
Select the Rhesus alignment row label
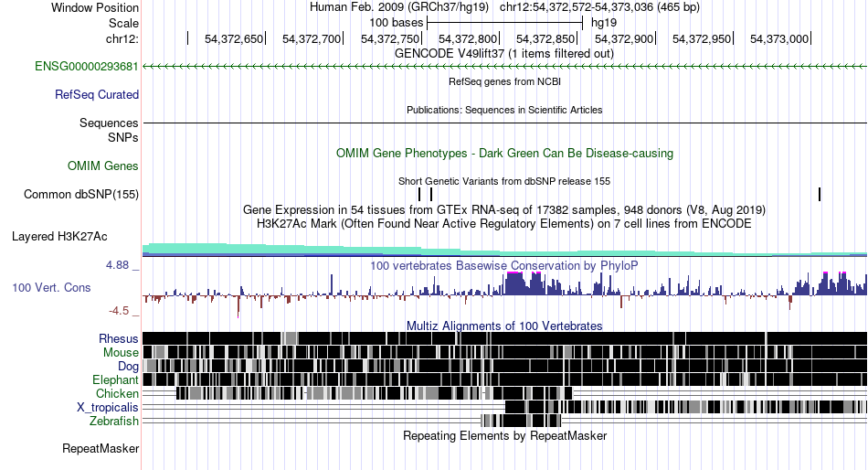(x=119, y=338)
